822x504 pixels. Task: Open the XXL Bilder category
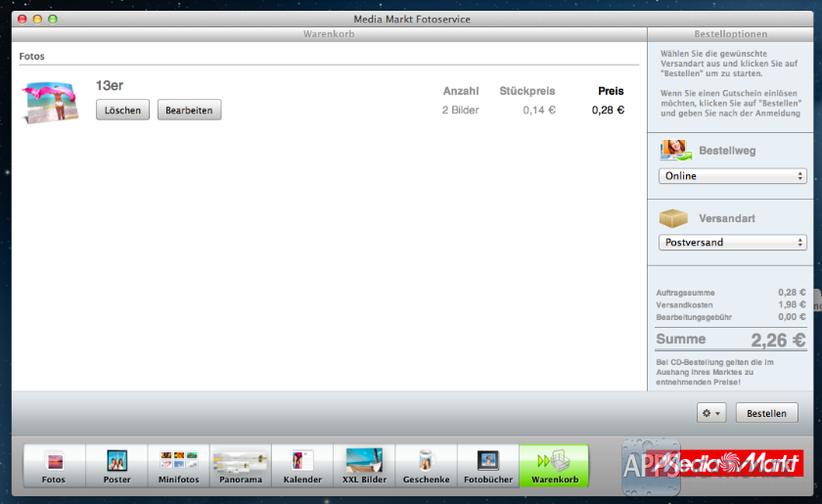(x=364, y=466)
